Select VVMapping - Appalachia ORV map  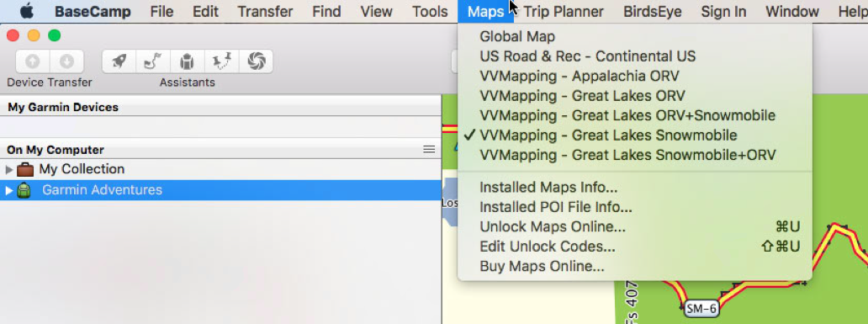tap(635, 76)
